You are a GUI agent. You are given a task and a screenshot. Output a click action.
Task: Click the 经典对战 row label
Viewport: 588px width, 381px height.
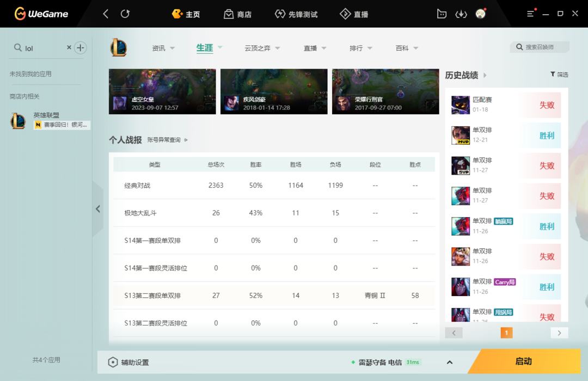[x=137, y=185]
